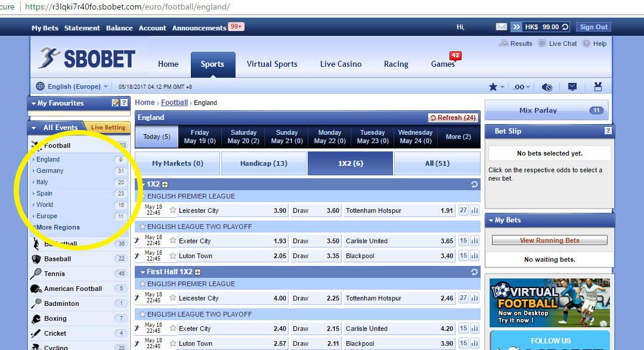
Task: Favourite First Half English Premier League star
Action: pos(143,283)
